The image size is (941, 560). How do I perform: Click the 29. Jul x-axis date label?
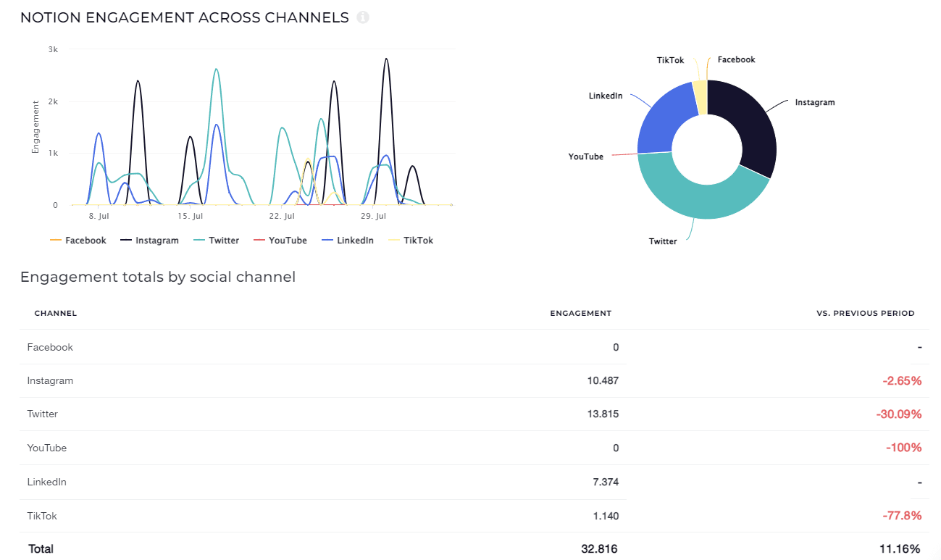[x=373, y=217]
